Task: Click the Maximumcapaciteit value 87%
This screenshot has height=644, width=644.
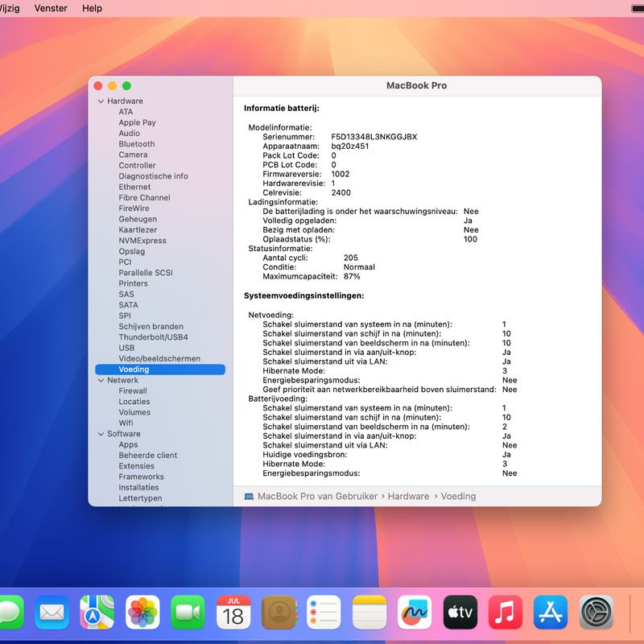Action: [x=352, y=276]
